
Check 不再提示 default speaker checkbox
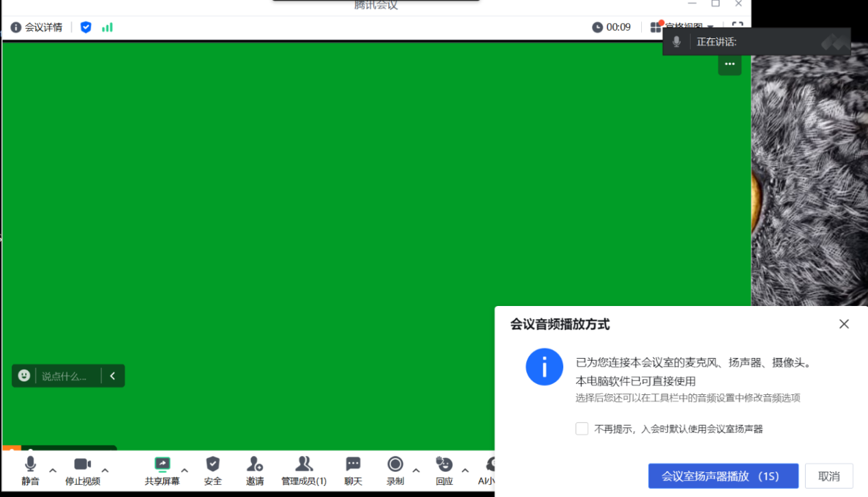tap(582, 429)
